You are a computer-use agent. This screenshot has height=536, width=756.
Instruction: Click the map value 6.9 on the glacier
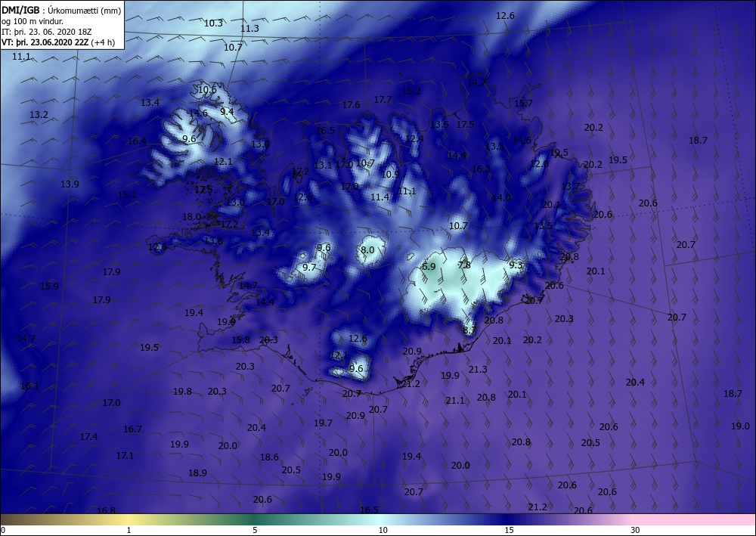pyautogui.click(x=429, y=267)
